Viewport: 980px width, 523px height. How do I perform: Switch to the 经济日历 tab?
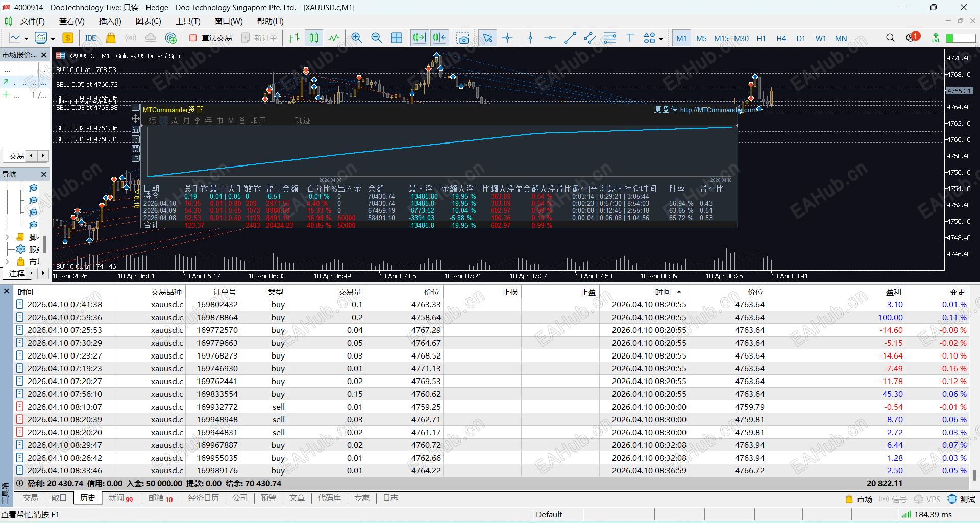(203, 498)
